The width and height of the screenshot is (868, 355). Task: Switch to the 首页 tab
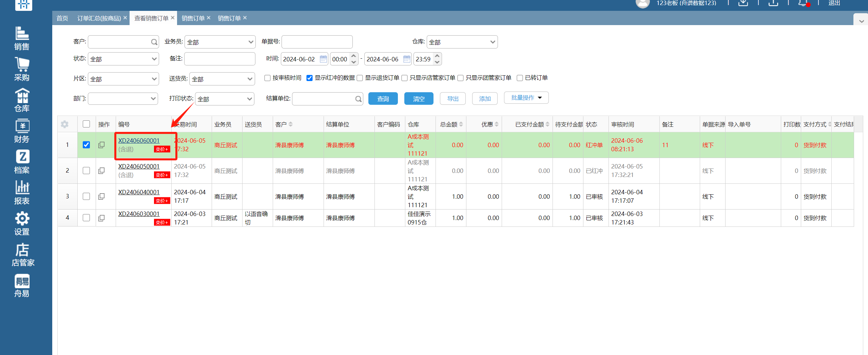tap(62, 18)
